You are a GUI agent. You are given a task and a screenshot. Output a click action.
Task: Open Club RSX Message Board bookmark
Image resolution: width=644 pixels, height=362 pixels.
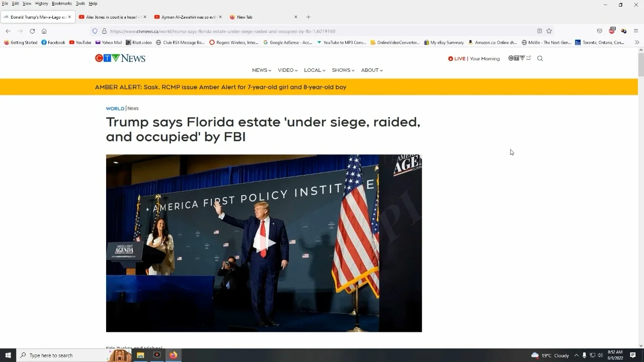point(181,43)
